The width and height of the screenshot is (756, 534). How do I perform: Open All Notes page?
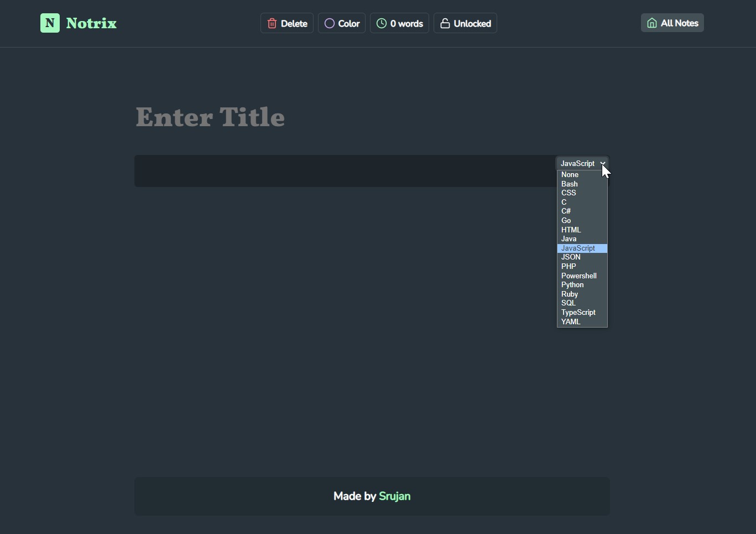pyautogui.click(x=672, y=23)
